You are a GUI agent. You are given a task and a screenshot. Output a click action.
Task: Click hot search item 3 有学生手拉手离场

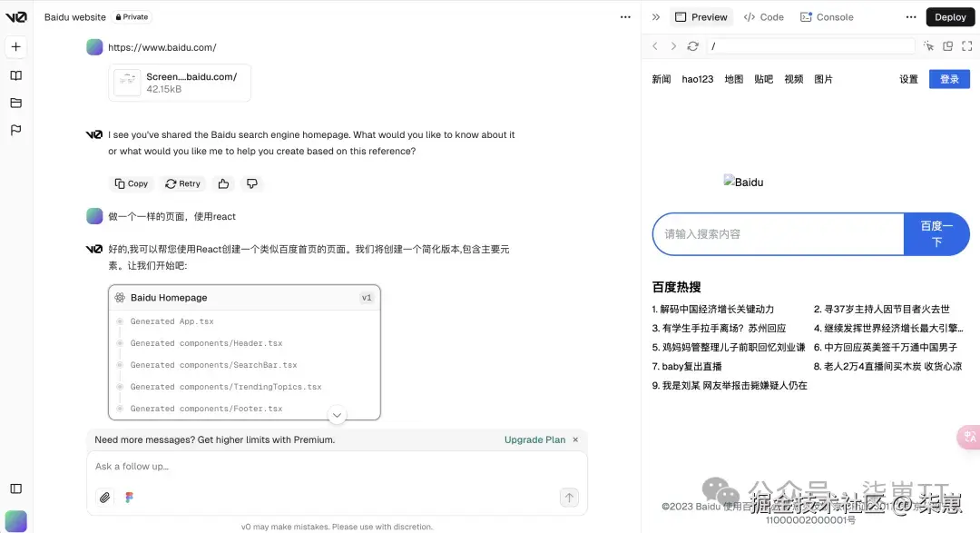pyautogui.click(x=719, y=328)
